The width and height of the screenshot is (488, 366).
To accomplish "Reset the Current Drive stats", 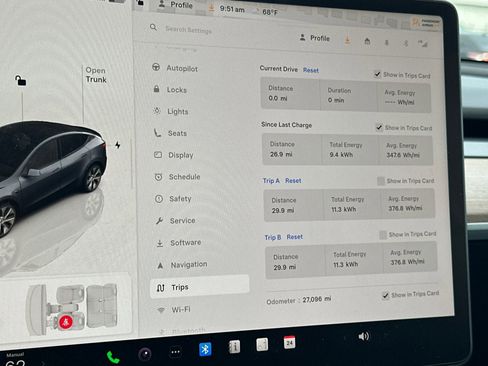I will (x=311, y=70).
